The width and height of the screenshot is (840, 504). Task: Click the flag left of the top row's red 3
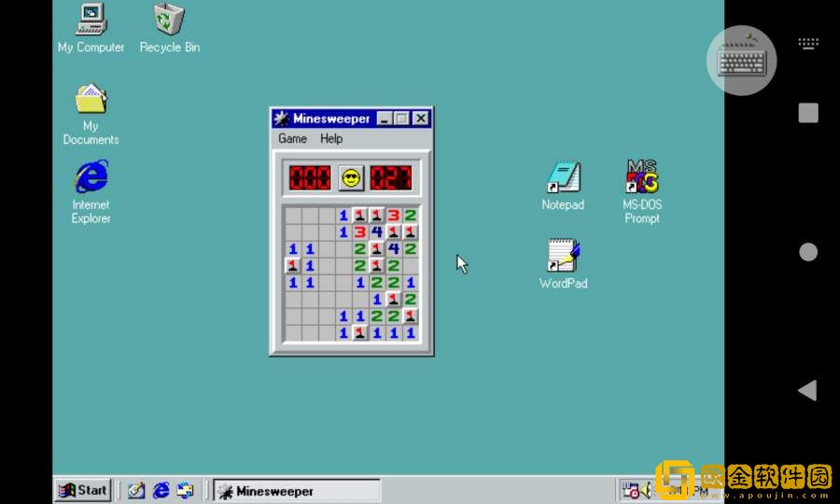tap(377, 216)
